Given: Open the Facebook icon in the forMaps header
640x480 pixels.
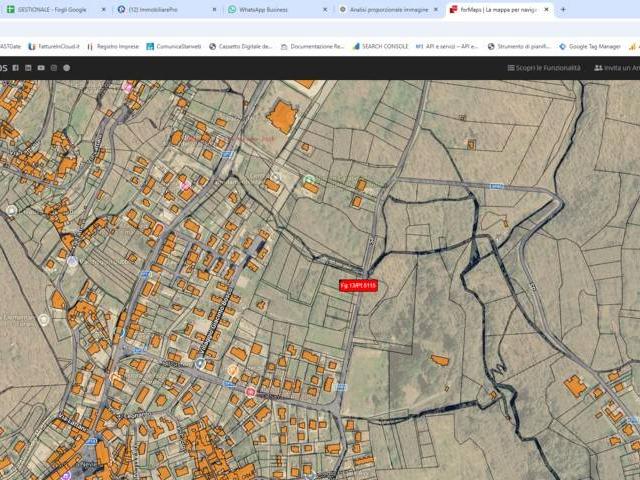Looking at the screenshot, I should coord(16,68).
